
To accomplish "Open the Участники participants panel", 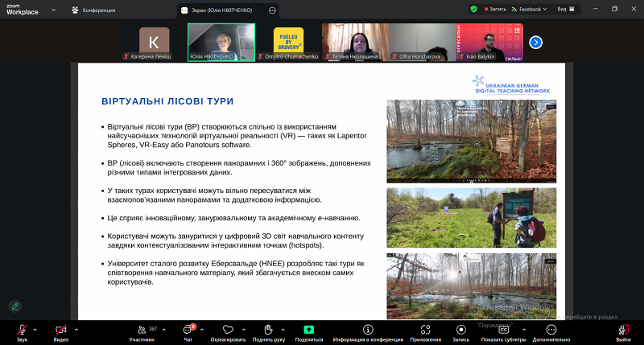I will tap(142, 331).
